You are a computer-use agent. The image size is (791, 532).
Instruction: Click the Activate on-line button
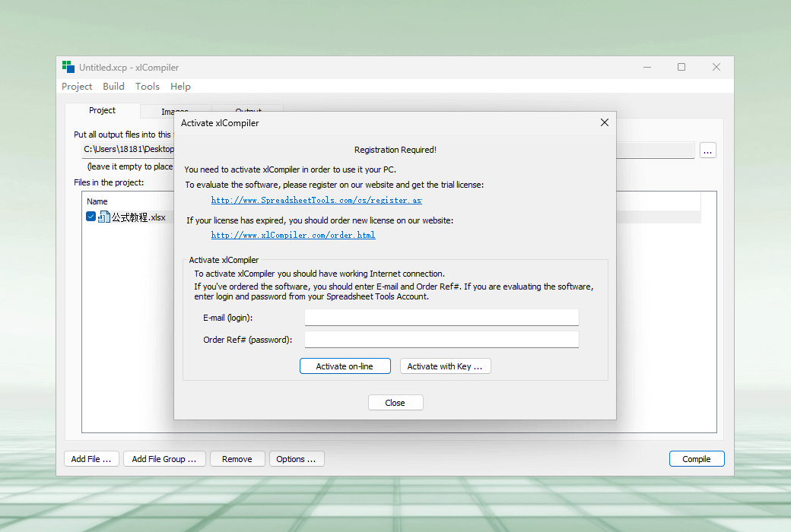click(345, 366)
